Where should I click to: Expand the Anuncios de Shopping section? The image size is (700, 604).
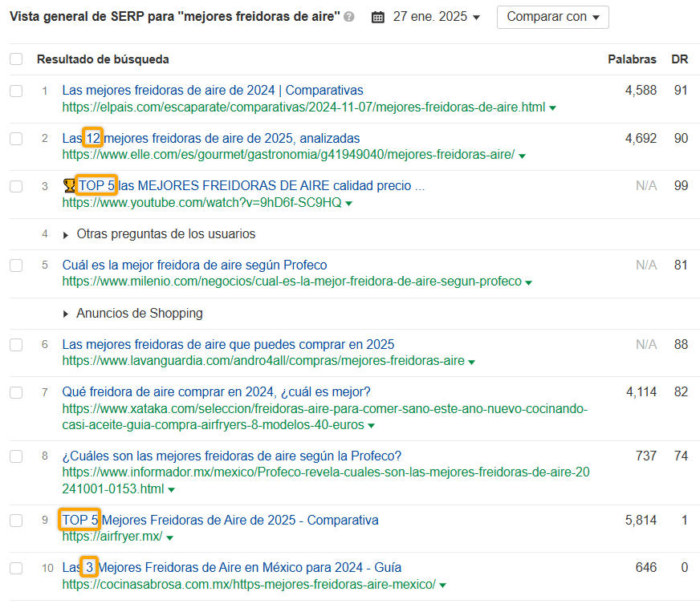pyautogui.click(x=132, y=314)
